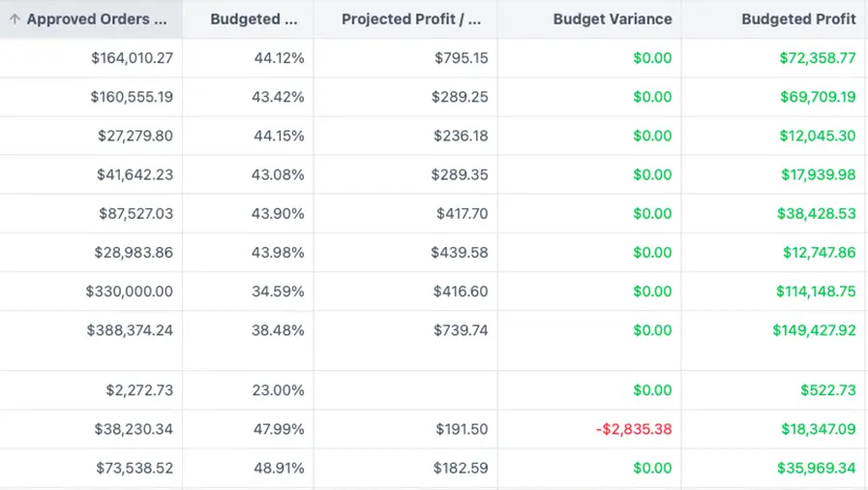Click the Budget Variance column header
868x490 pixels.
coord(612,19)
